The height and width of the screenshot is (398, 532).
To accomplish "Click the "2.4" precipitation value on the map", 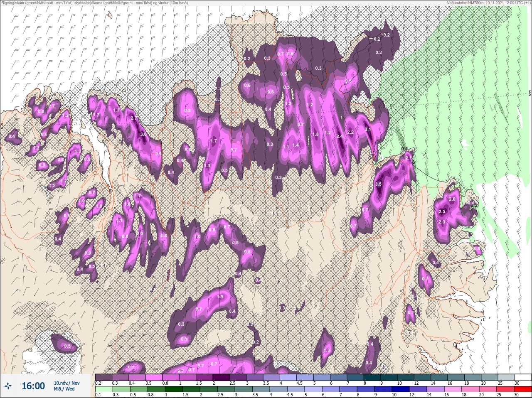I will tap(340, 136).
